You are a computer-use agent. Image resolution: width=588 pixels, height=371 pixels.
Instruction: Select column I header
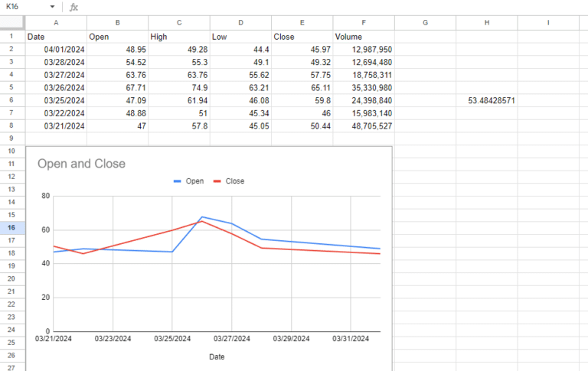(x=548, y=23)
